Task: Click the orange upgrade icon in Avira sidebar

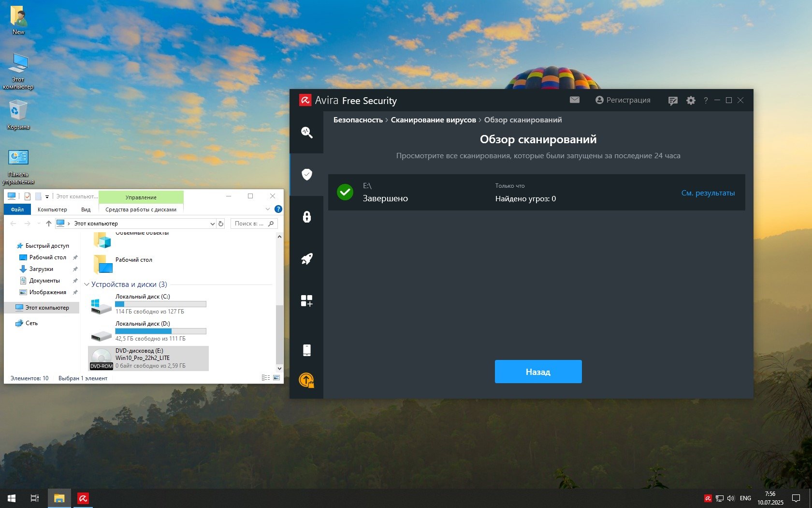Action: point(306,380)
